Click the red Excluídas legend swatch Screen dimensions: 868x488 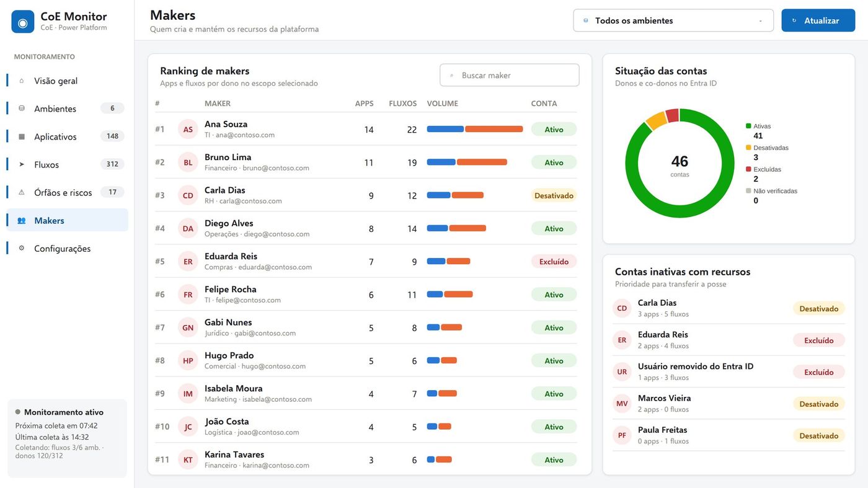pos(748,169)
